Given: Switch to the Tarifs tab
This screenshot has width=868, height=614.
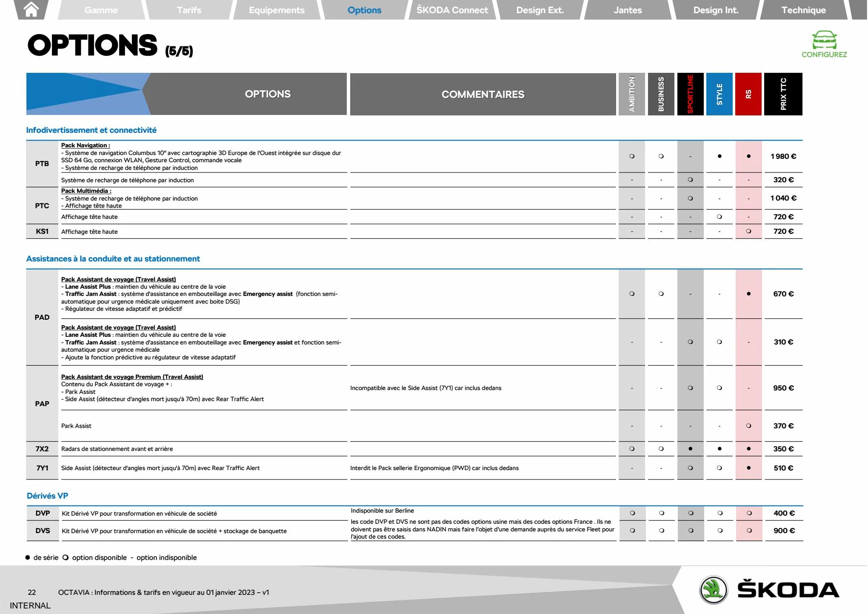Looking at the screenshot, I should pyautogui.click(x=189, y=10).
